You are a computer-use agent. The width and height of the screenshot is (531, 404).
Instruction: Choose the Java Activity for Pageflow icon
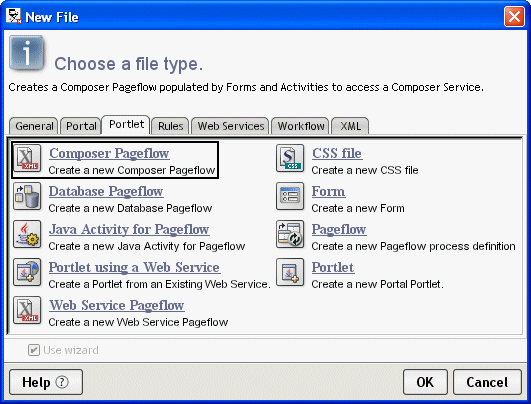pos(27,234)
